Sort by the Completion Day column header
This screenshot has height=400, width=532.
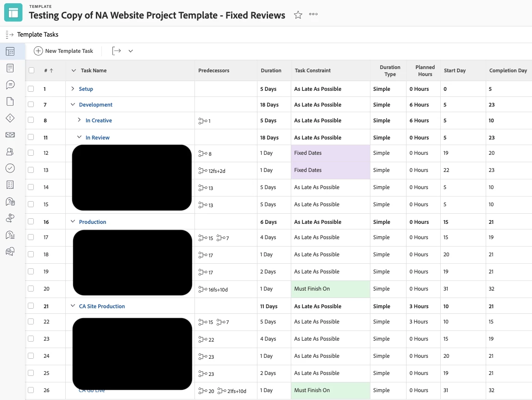point(508,70)
